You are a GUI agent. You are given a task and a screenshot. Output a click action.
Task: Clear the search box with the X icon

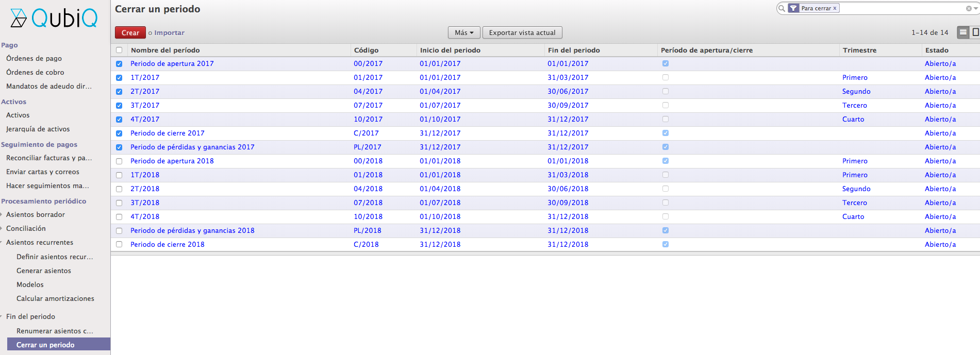click(x=969, y=8)
